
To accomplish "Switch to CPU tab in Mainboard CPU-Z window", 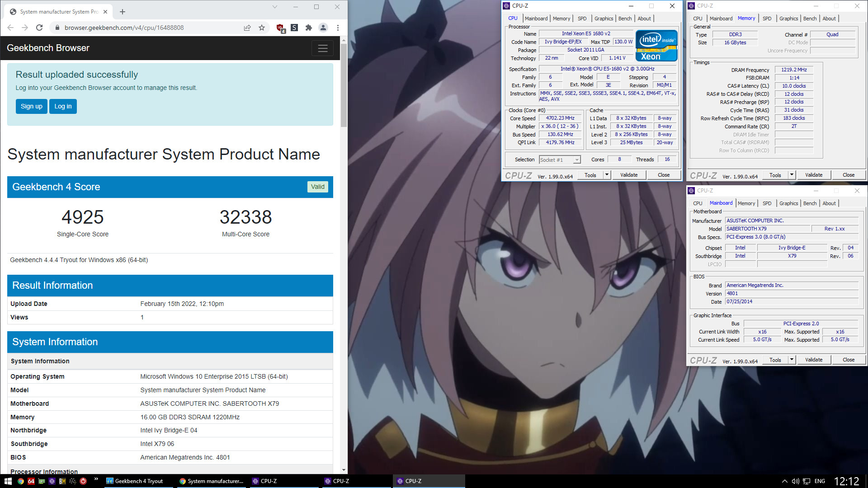I will 698,203.
